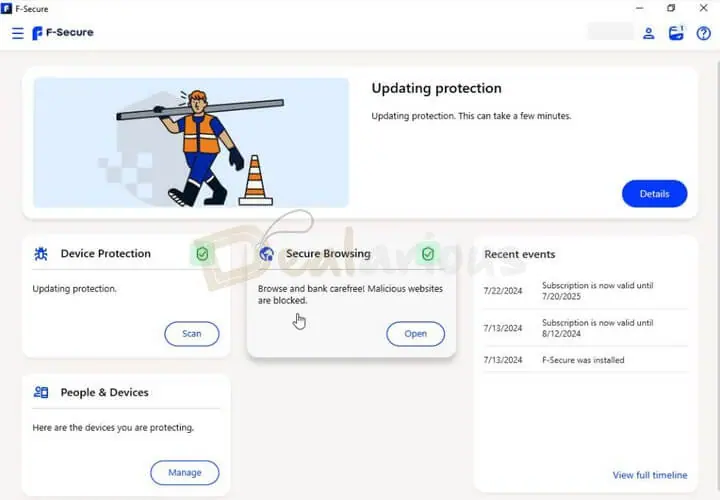Start a scan with Scan button
This screenshot has width=720, height=500.
[x=191, y=334]
